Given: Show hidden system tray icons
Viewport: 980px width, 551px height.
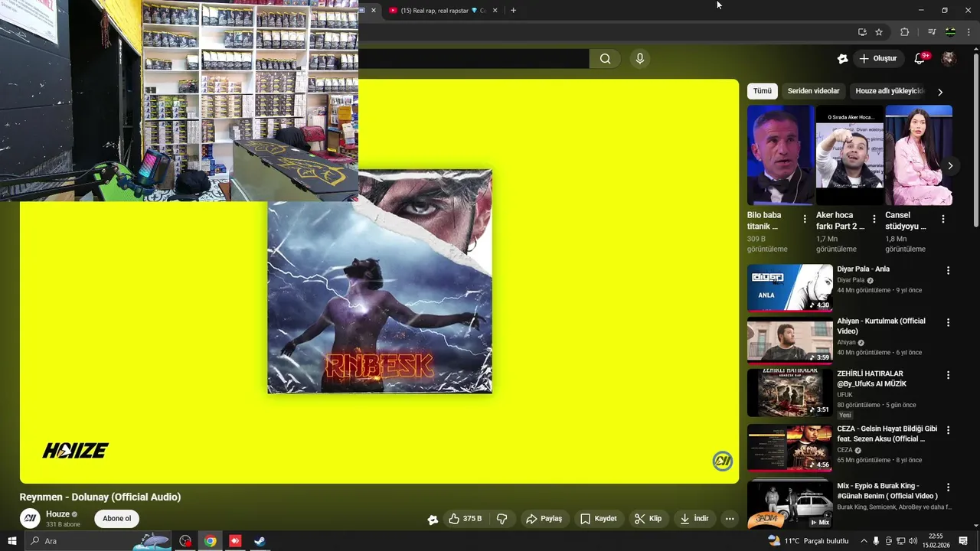Looking at the screenshot, I should click(x=864, y=541).
